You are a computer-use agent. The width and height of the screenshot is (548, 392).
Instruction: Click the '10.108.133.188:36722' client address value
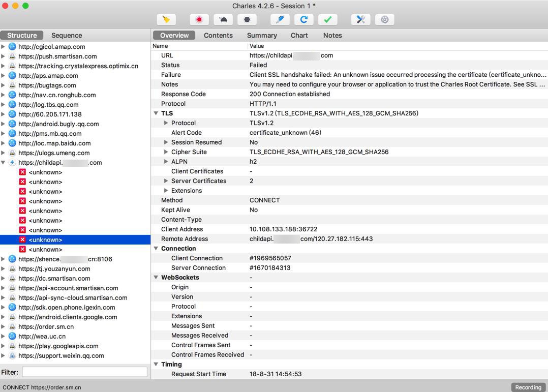point(284,229)
